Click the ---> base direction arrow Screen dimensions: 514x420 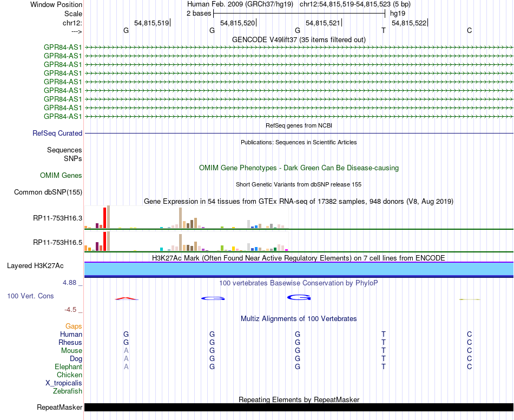[x=76, y=31]
